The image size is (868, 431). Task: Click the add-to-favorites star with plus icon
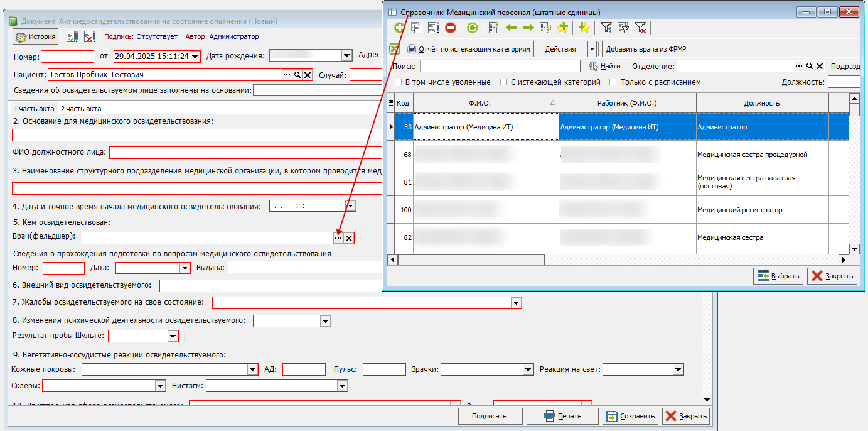tap(562, 28)
